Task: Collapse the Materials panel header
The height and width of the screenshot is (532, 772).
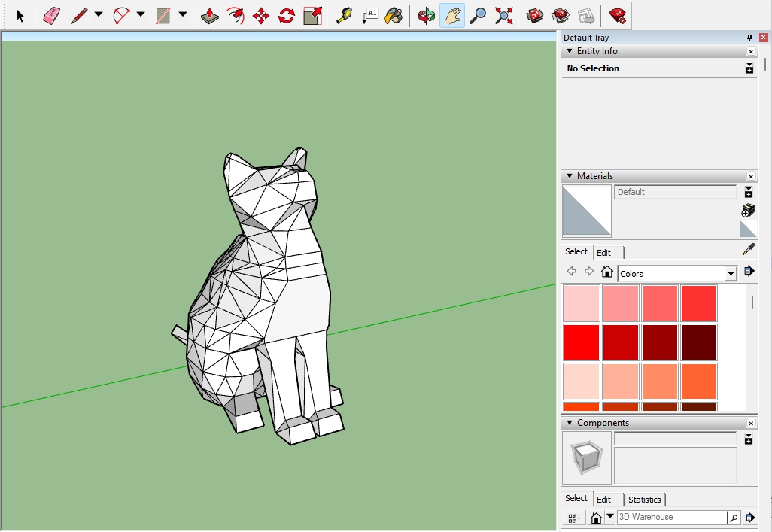Action: click(570, 175)
